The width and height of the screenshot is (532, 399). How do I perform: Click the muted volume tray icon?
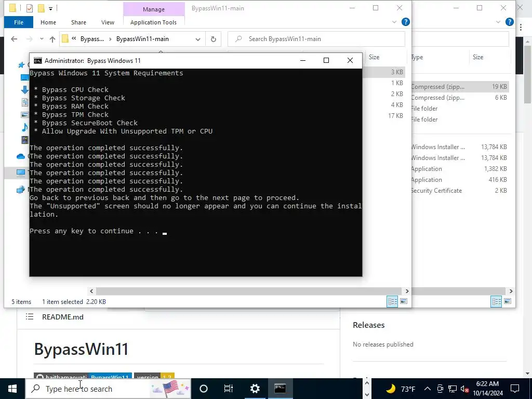point(465,389)
